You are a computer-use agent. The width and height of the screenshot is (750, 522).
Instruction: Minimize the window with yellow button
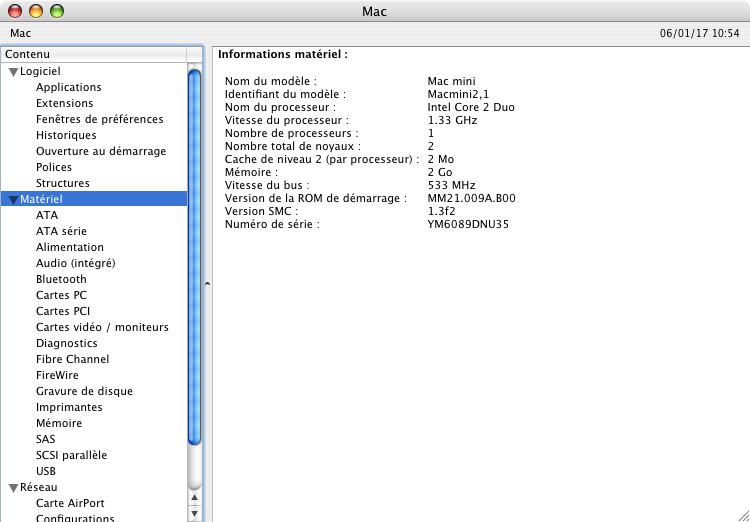(x=36, y=11)
